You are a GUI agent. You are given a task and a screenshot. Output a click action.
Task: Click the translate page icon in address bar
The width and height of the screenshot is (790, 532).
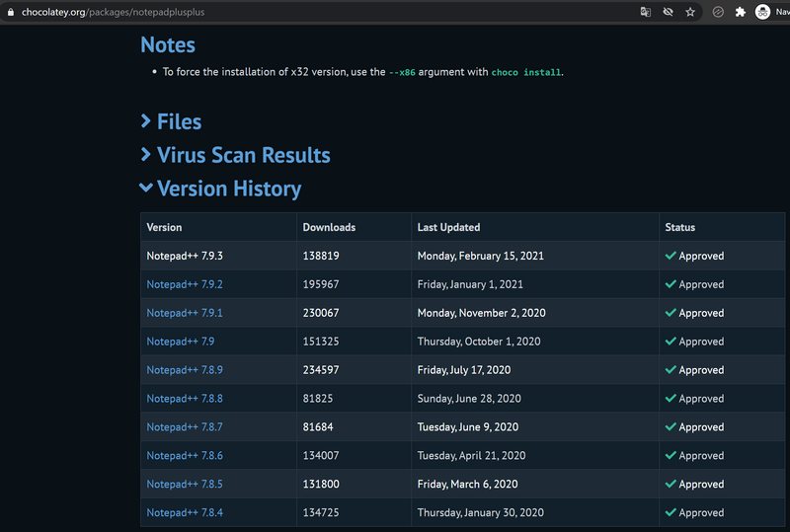(646, 12)
